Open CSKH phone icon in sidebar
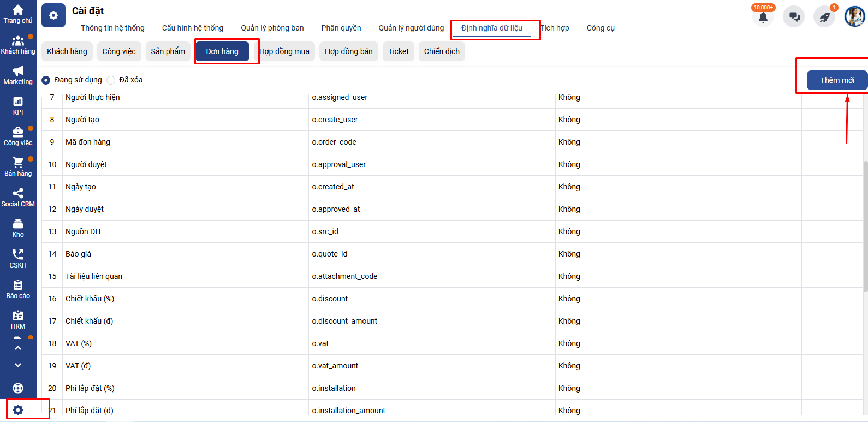 point(18,255)
